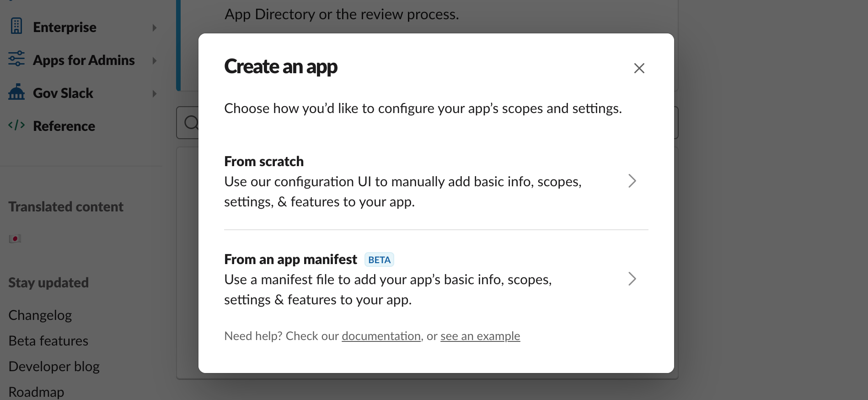Click the chevron beside From scratch
The width and height of the screenshot is (868, 400).
tap(632, 181)
